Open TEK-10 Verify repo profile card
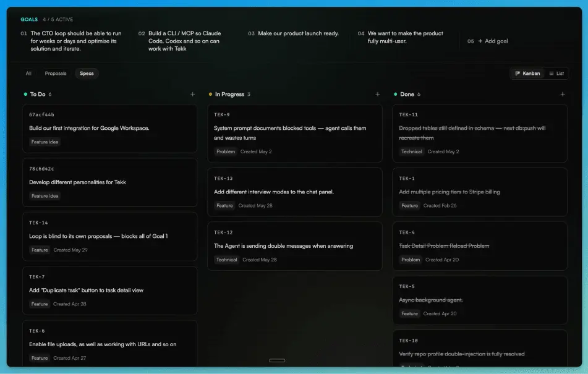 coord(480,348)
